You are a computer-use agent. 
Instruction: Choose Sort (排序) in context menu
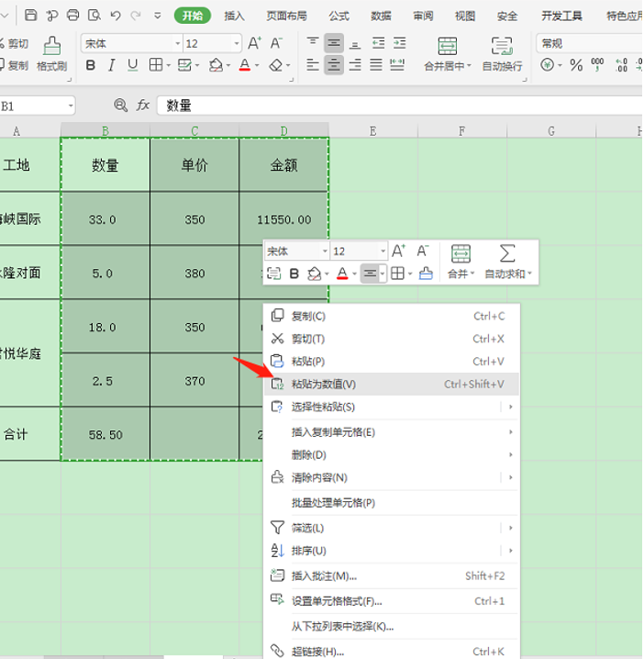(392, 551)
